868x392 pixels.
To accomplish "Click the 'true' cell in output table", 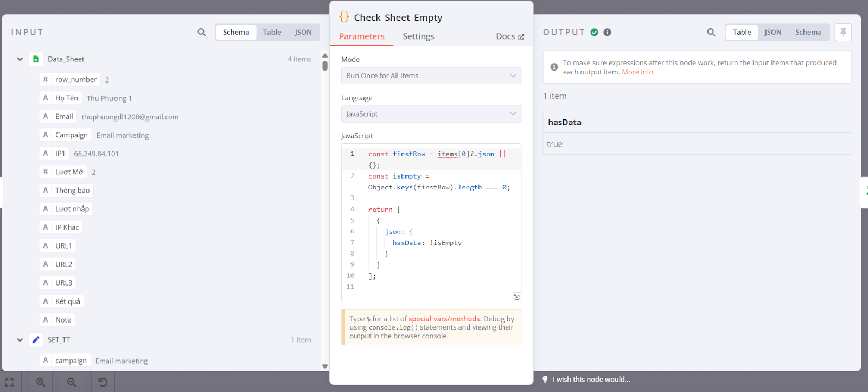I will (697, 144).
